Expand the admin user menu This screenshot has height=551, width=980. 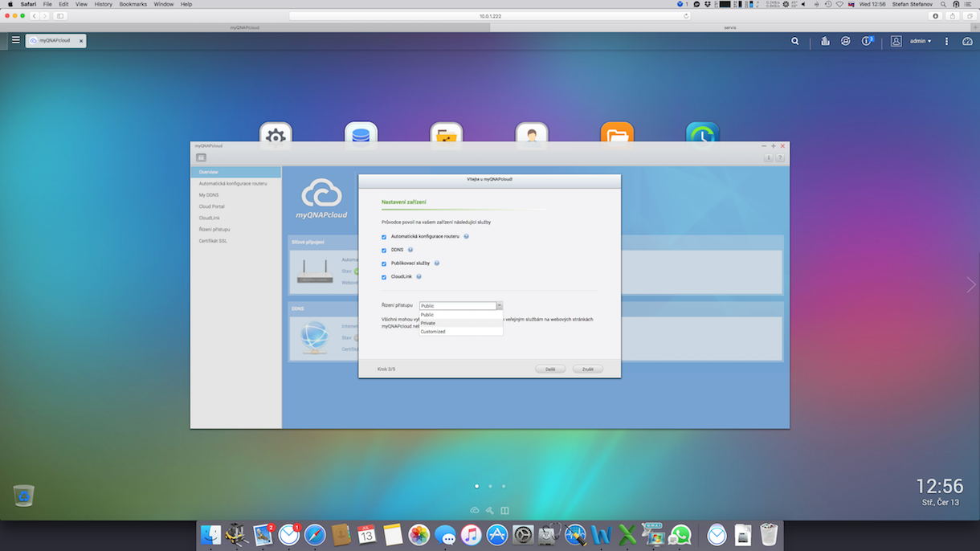click(x=921, y=41)
